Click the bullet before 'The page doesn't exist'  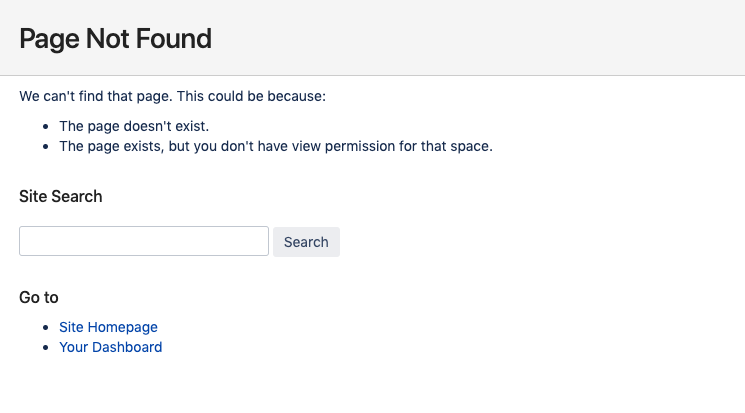(46, 126)
